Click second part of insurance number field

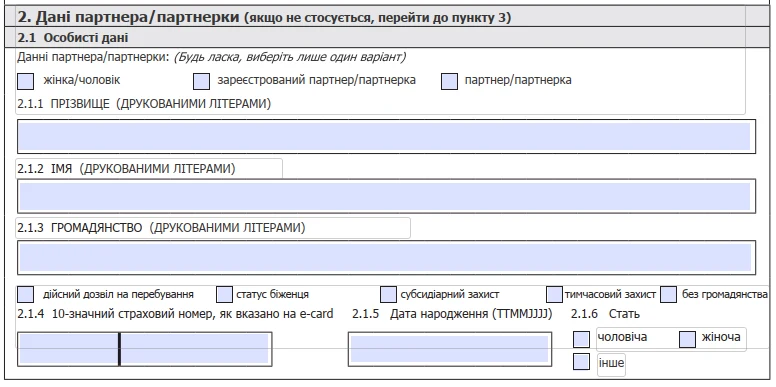tap(196, 349)
